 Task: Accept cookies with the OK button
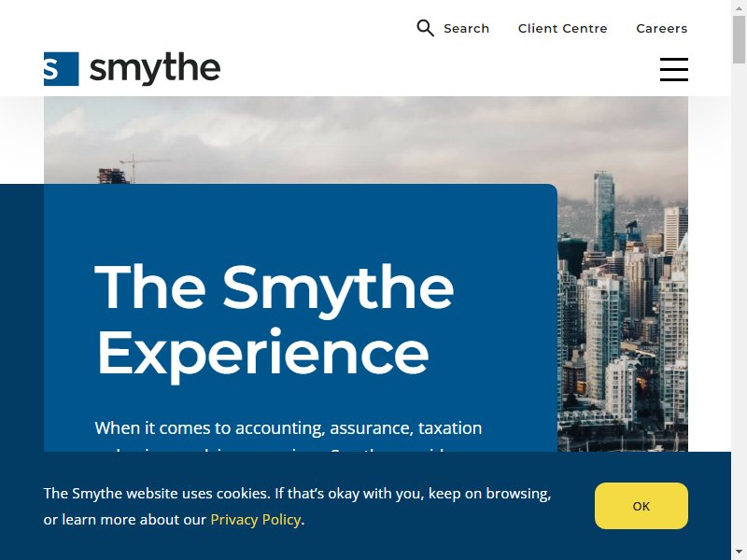(641, 506)
